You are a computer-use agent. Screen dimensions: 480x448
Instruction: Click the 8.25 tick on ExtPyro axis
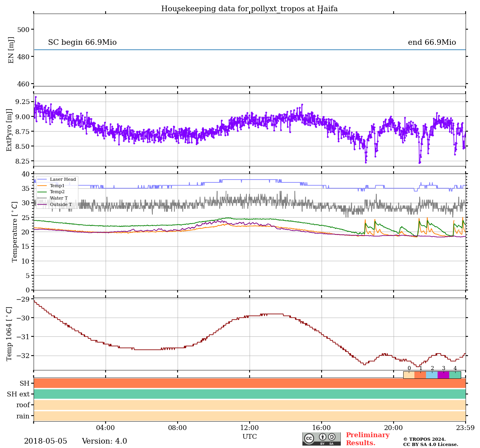pos(22,161)
